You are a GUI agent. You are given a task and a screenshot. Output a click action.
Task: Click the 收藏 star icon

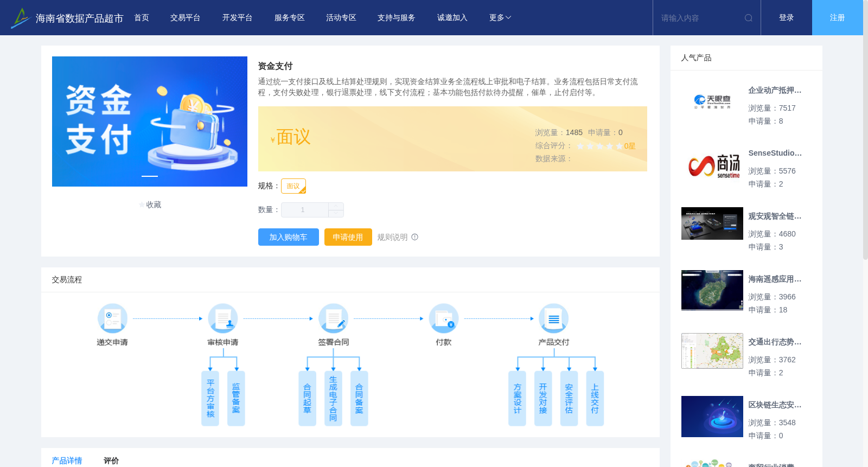[x=142, y=204]
